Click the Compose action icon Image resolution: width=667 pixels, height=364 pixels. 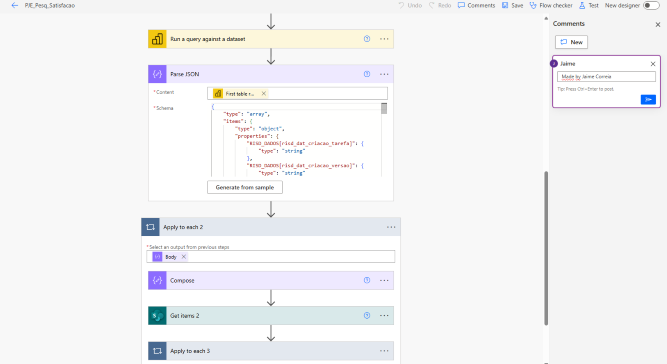[157, 280]
